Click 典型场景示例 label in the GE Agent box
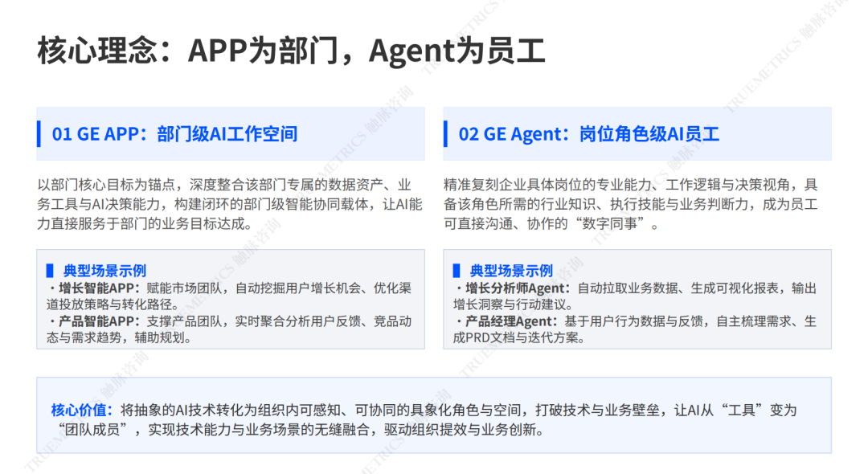Viewport: 868px width, 474px height. click(511, 271)
